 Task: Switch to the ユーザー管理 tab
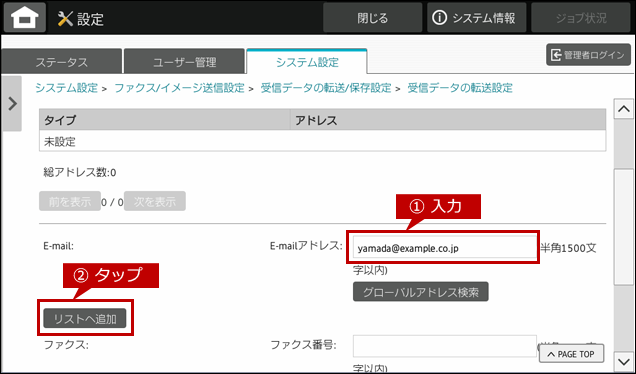(184, 62)
